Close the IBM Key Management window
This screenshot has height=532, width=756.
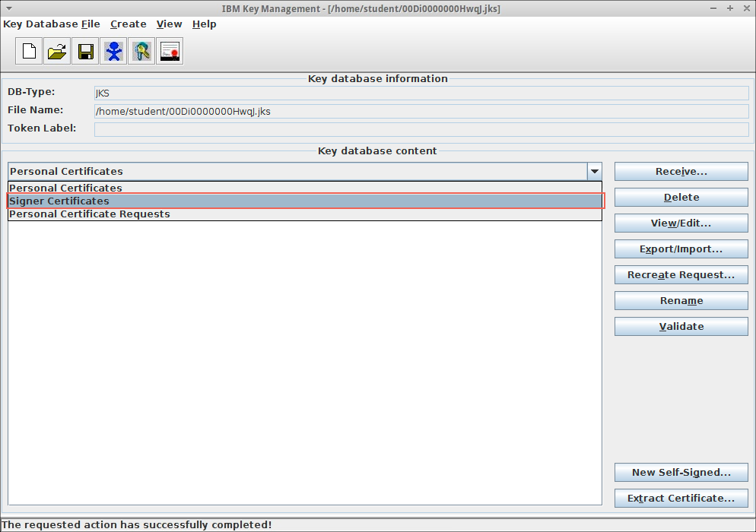click(746, 8)
